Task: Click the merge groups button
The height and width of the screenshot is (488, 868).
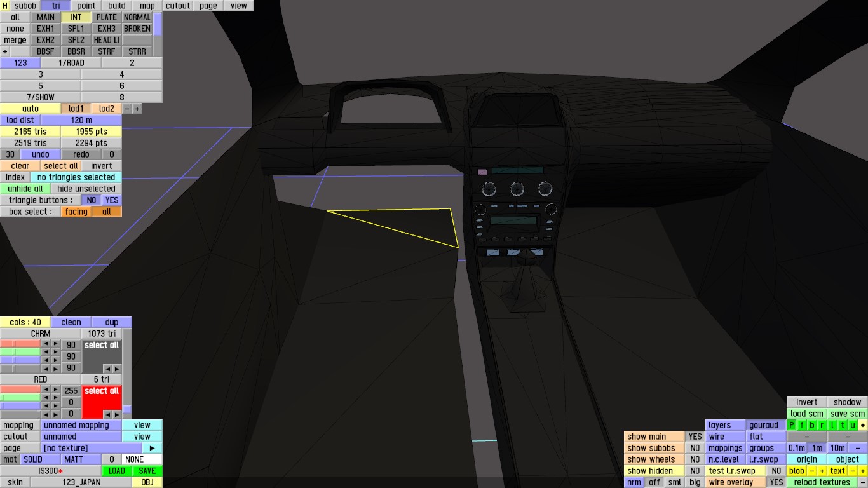Action: 15,40
